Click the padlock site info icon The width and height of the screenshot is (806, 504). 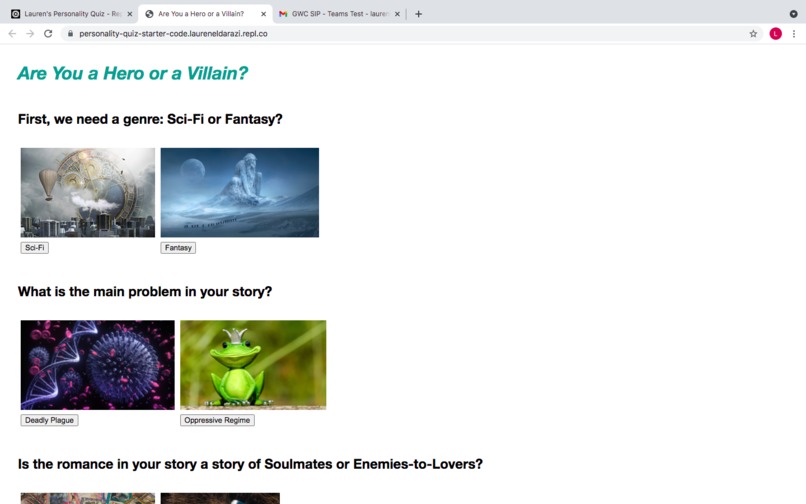click(70, 33)
